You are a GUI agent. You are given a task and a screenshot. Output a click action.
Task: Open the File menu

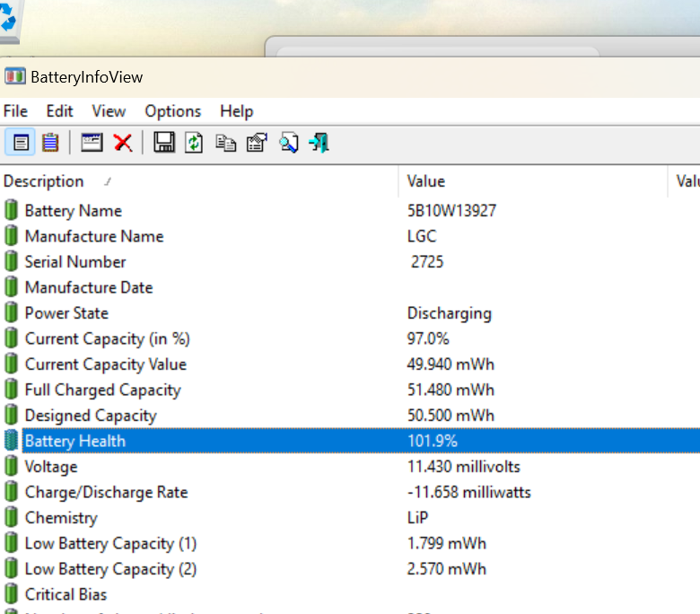[x=15, y=110]
